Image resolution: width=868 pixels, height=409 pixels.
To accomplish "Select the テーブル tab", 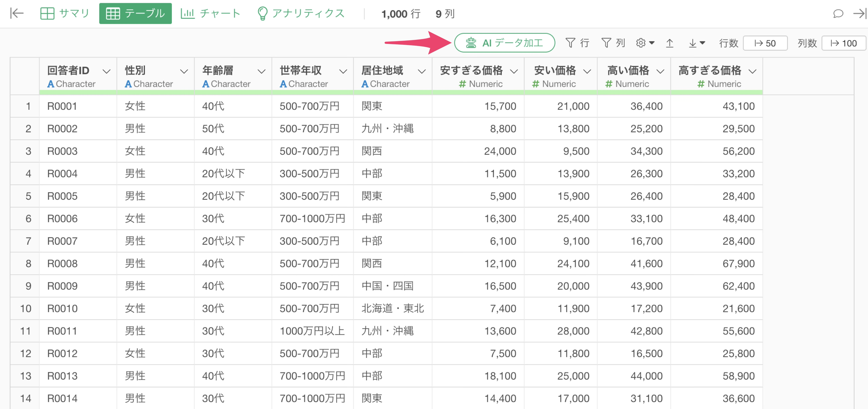I will [x=135, y=14].
